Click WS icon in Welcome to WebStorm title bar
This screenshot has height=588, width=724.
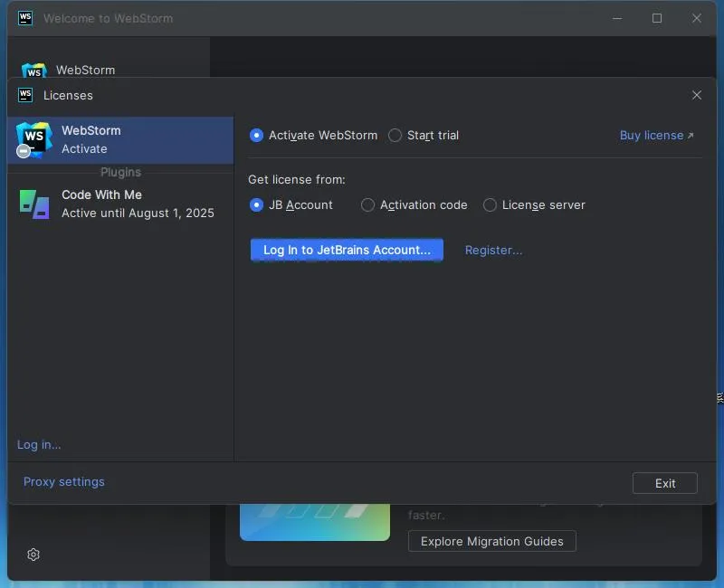25,18
